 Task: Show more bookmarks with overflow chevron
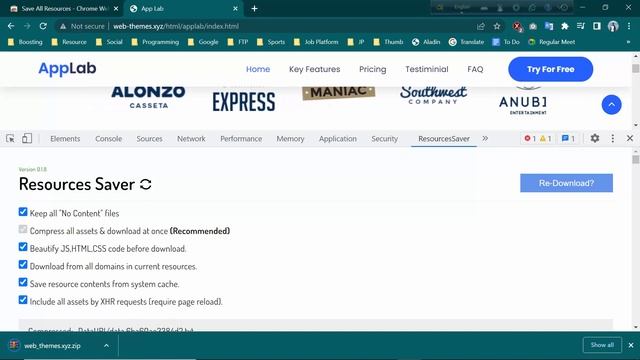[628, 42]
